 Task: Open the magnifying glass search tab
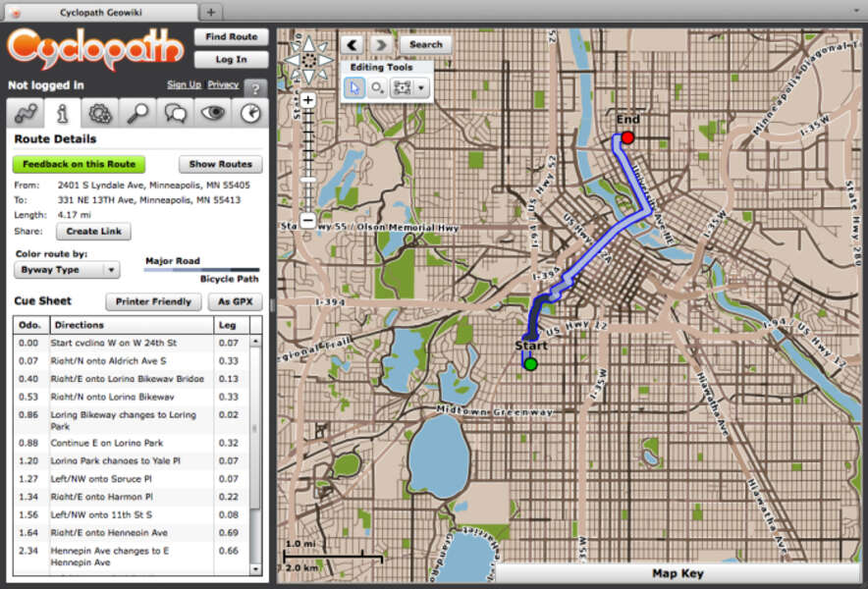(137, 113)
